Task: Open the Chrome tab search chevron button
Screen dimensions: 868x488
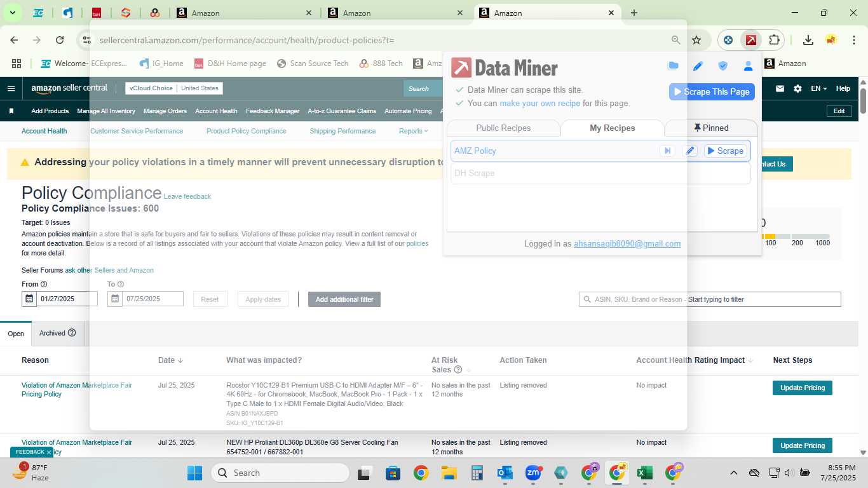Action: [12, 13]
